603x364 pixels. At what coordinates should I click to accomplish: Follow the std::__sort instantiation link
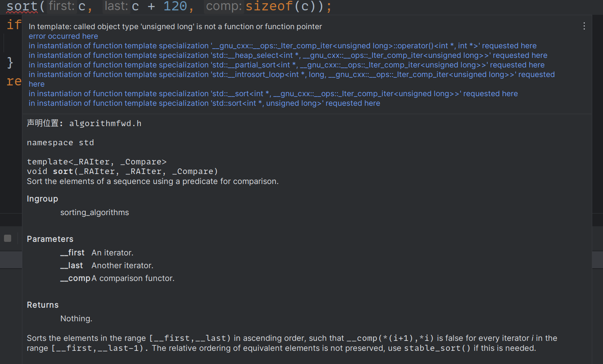(273, 93)
